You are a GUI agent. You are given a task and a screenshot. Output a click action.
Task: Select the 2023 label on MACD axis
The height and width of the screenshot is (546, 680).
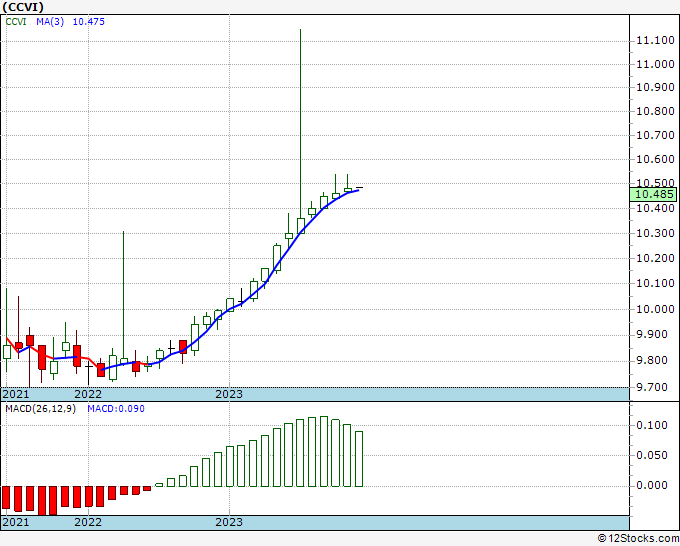click(229, 522)
